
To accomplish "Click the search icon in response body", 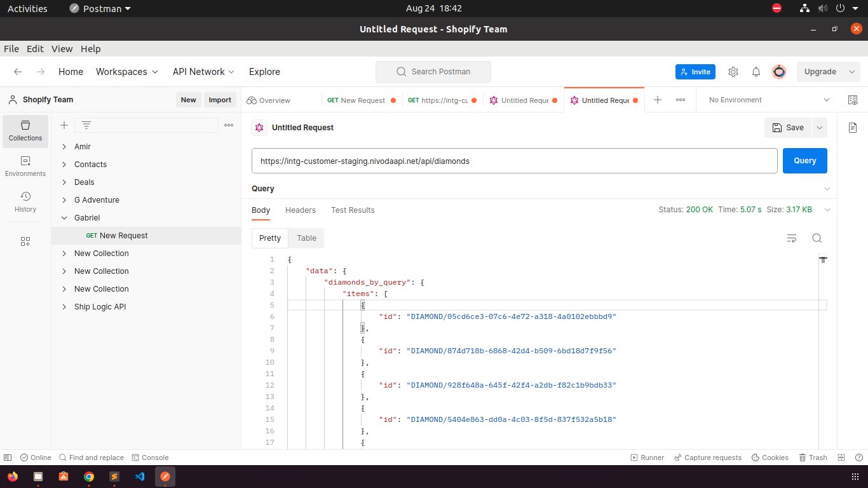I will (x=817, y=238).
